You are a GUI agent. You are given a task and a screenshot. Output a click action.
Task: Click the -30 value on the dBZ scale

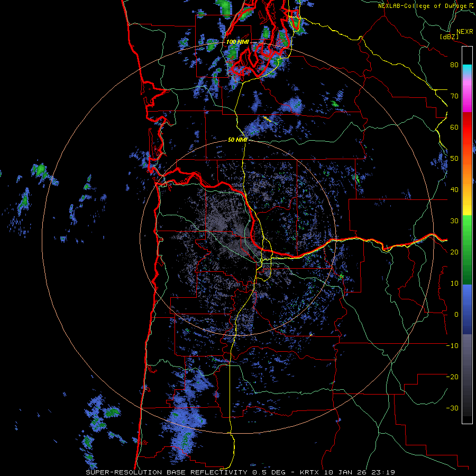point(452,408)
